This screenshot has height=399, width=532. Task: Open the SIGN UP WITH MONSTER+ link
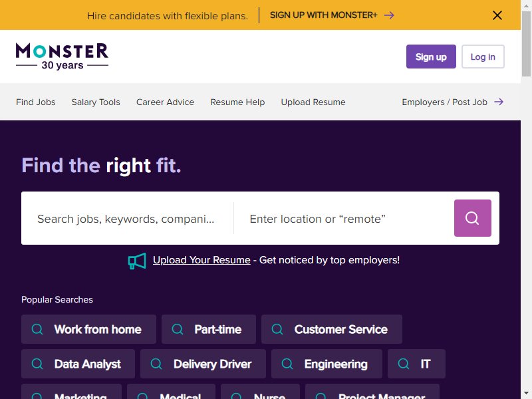point(323,15)
